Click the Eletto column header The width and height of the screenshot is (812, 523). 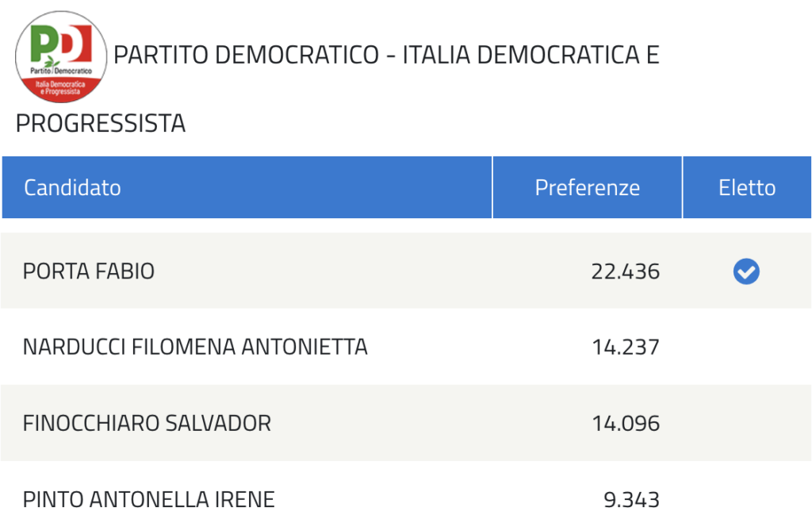click(747, 187)
